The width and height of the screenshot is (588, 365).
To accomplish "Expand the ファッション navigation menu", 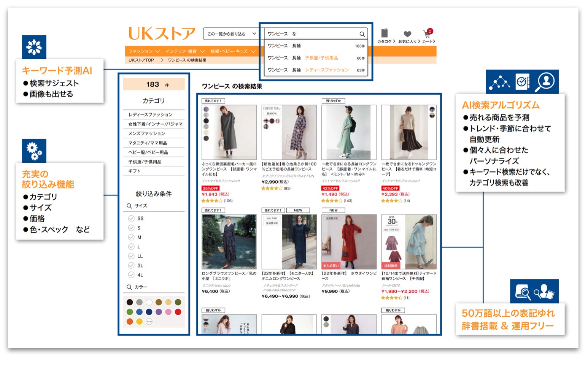I will point(144,51).
